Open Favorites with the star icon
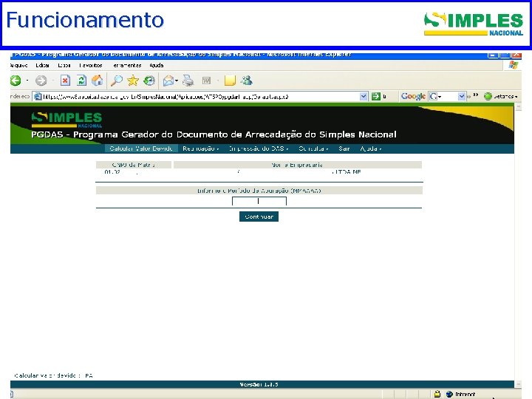Screen dimensions: 532x399 tap(133, 81)
